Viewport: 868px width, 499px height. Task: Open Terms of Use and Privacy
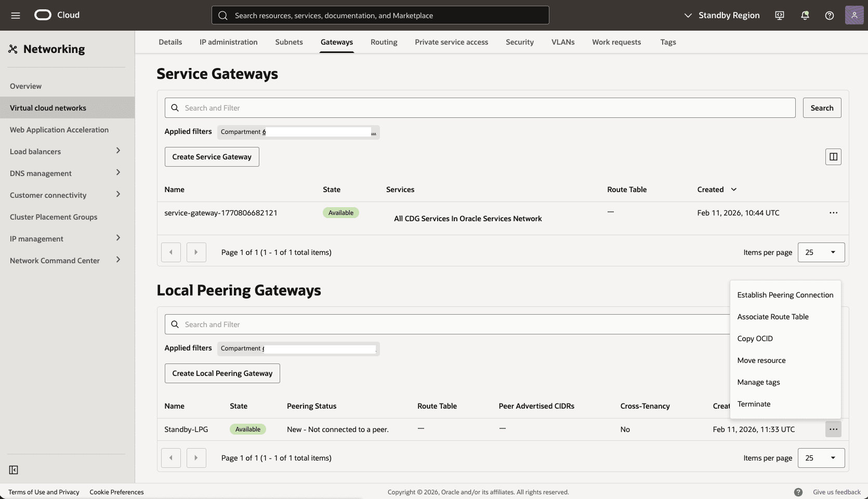point(44,492)
